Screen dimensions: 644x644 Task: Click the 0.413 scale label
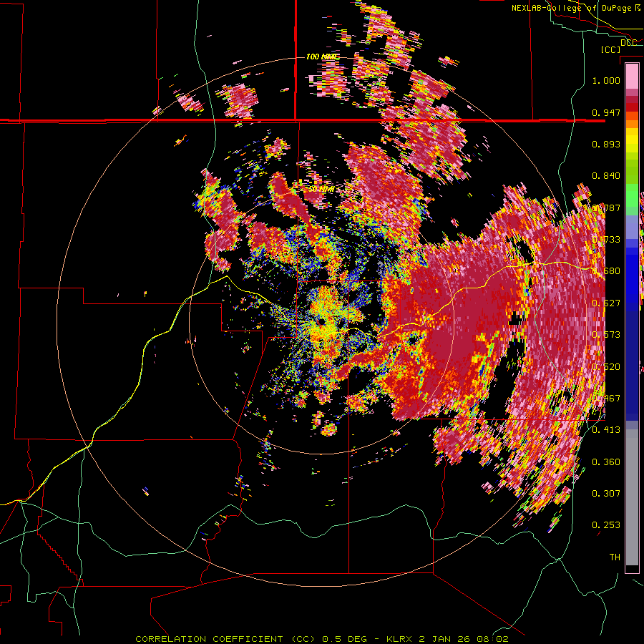(606, 430)
